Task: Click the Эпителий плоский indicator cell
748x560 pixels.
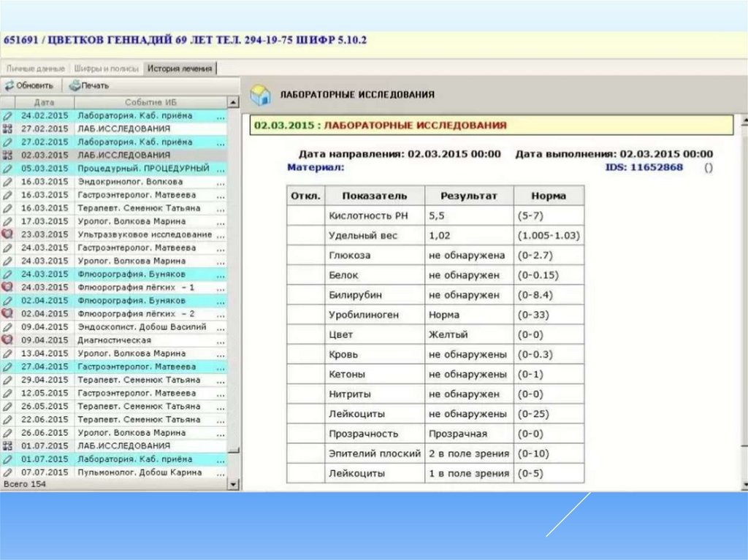Action: [375, 453]
